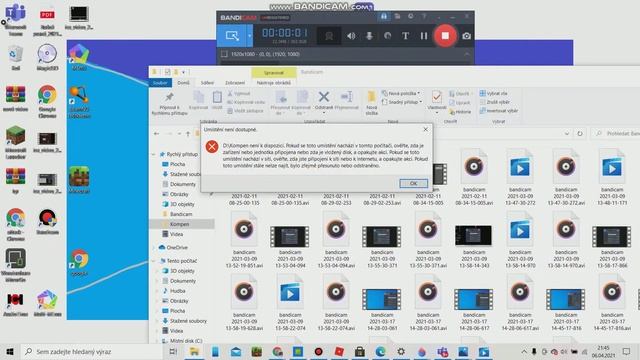Click Vyjmout in the ribbon
Image resolution: width=640 pixels, height=360 pixels.
(239, 93)
